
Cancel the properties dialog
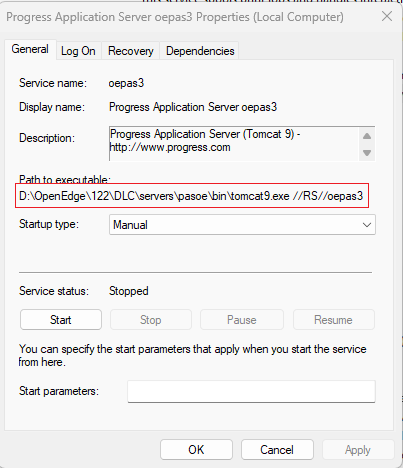point(277,450)
